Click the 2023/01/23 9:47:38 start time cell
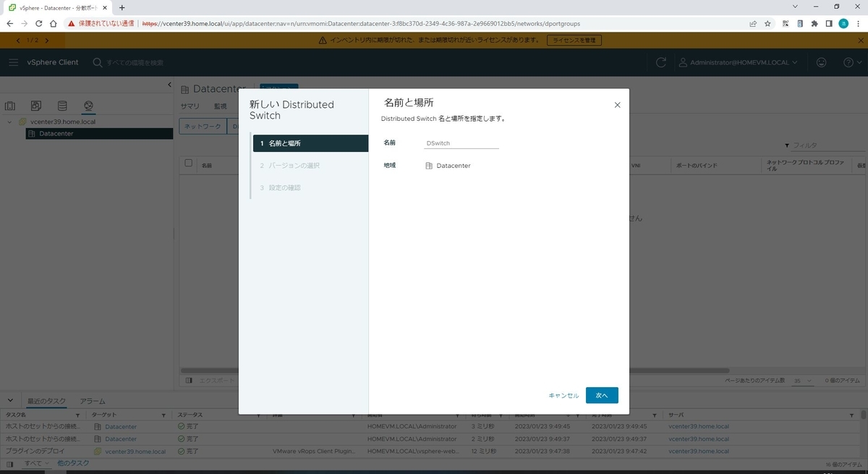Viewport: 868px width, 474px height. [x=542, y=451]
